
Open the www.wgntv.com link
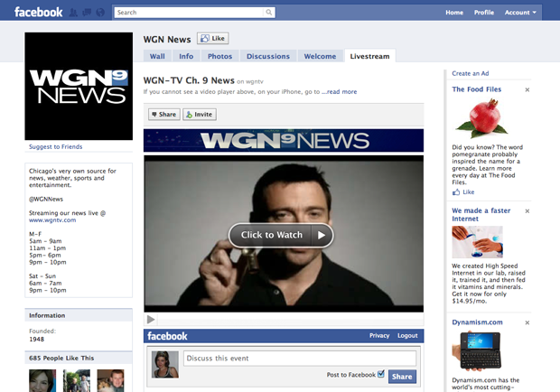52,219
